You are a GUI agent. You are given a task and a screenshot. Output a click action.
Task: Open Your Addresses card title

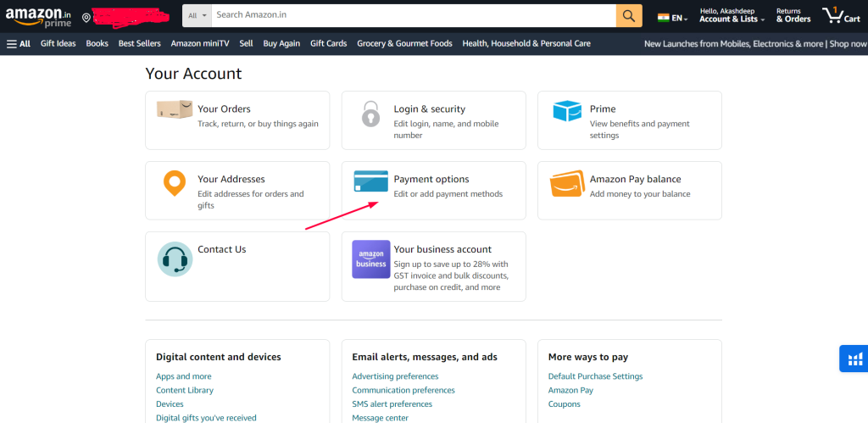pos(231,180)
